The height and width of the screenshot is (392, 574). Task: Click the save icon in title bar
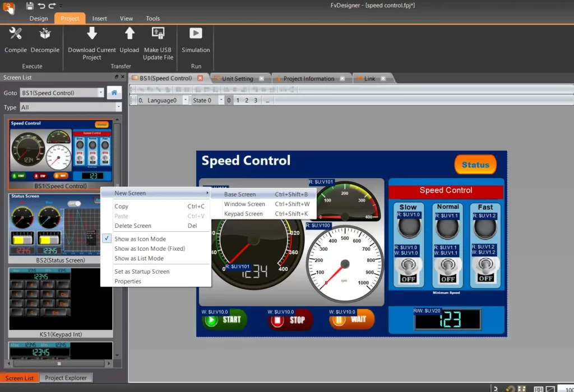(x=30, y=6)
